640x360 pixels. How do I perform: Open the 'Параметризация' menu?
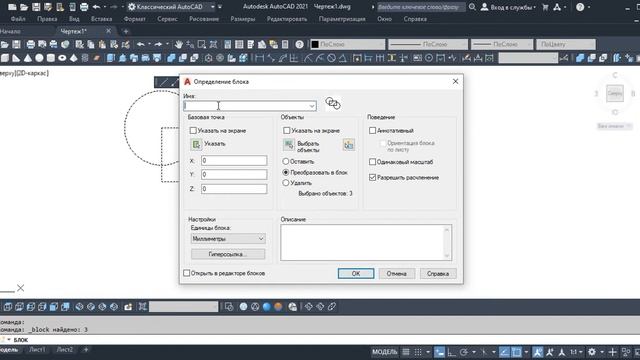tap(342, 19)
